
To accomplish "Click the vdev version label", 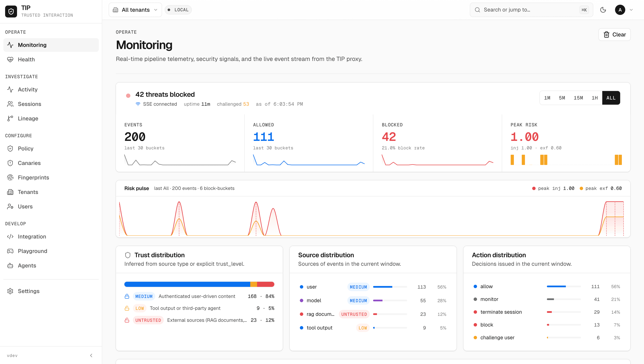I will pos(12,355).
